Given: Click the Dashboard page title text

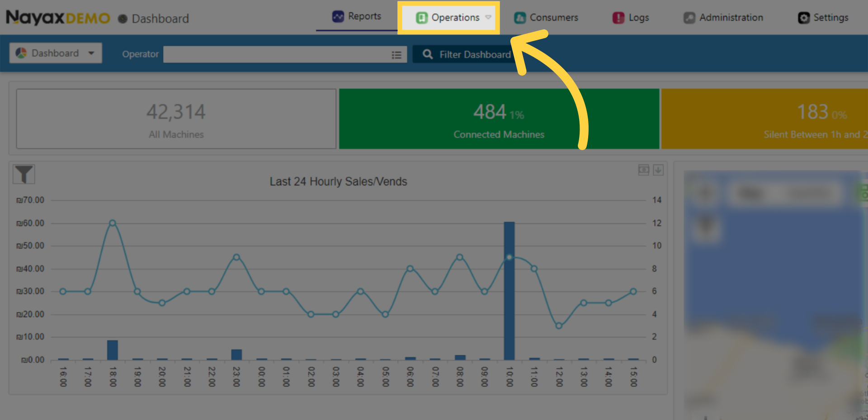Looking at the screenshot, I should point(160,19).
